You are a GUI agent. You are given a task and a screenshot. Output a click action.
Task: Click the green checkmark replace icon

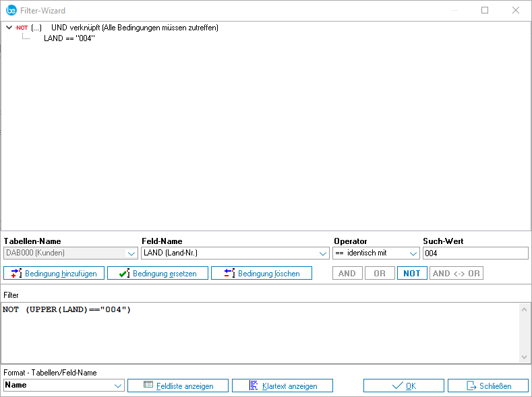(123, 274)
